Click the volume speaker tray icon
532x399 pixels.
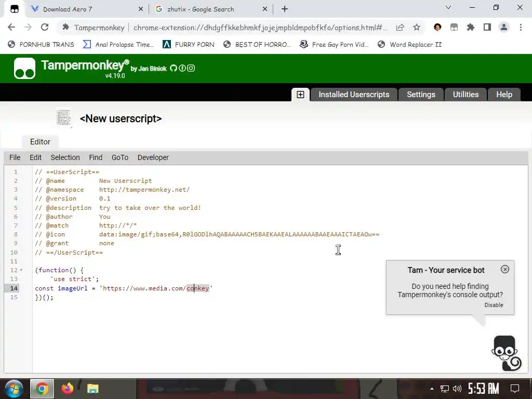point(457,389)
